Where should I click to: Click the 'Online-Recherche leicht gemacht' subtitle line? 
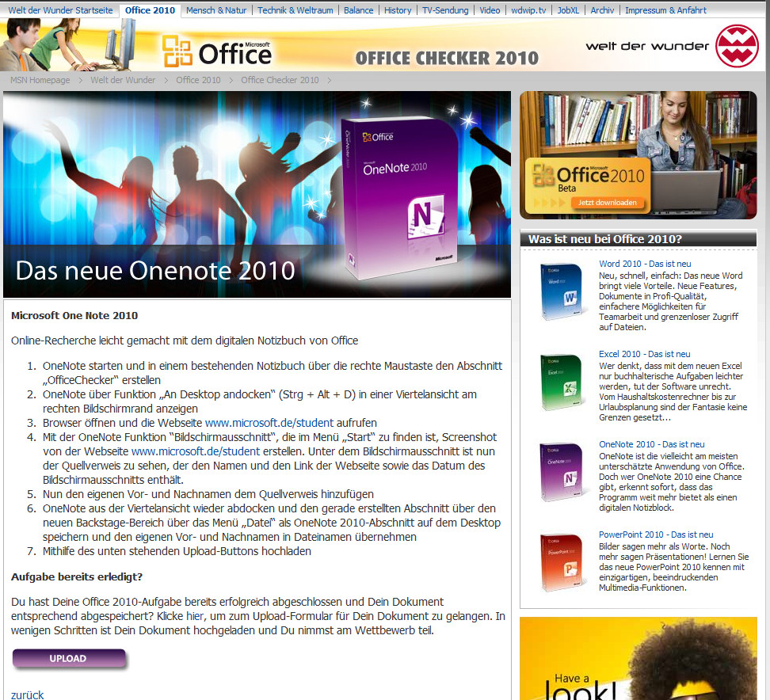[x=185, y=340]
